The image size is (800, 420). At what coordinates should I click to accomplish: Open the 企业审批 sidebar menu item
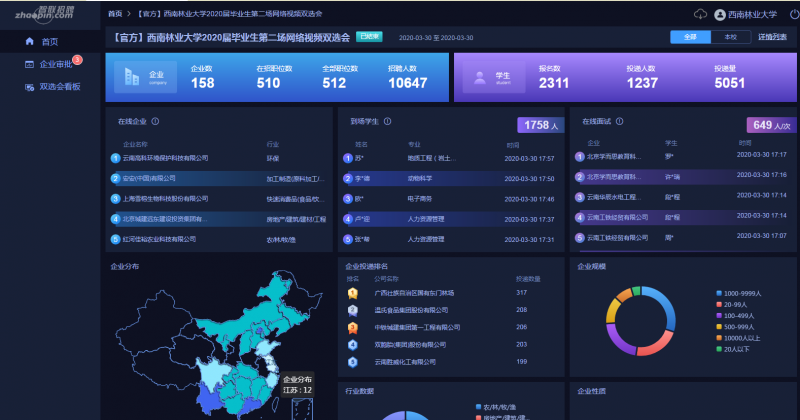(55, 64)
